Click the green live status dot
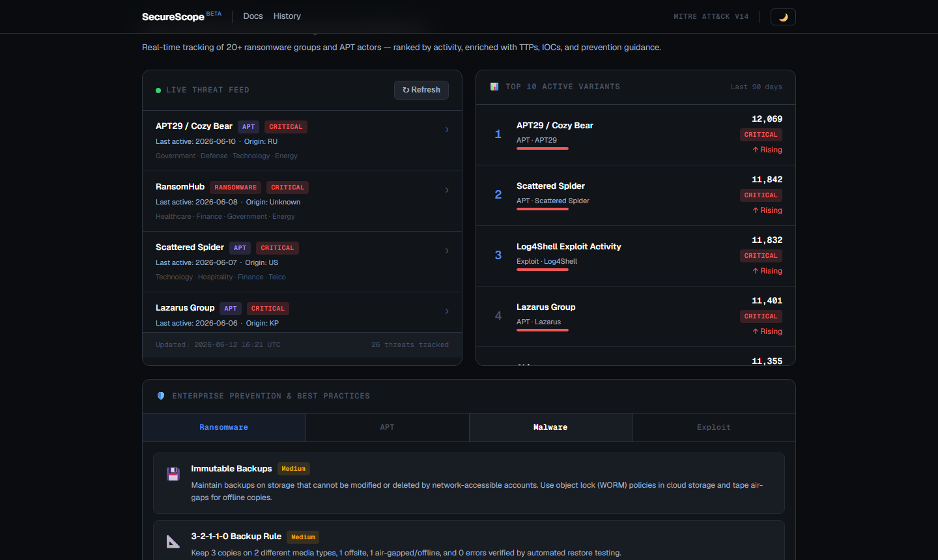This screenshot has height=560, width=938. (x=158, y=91)
